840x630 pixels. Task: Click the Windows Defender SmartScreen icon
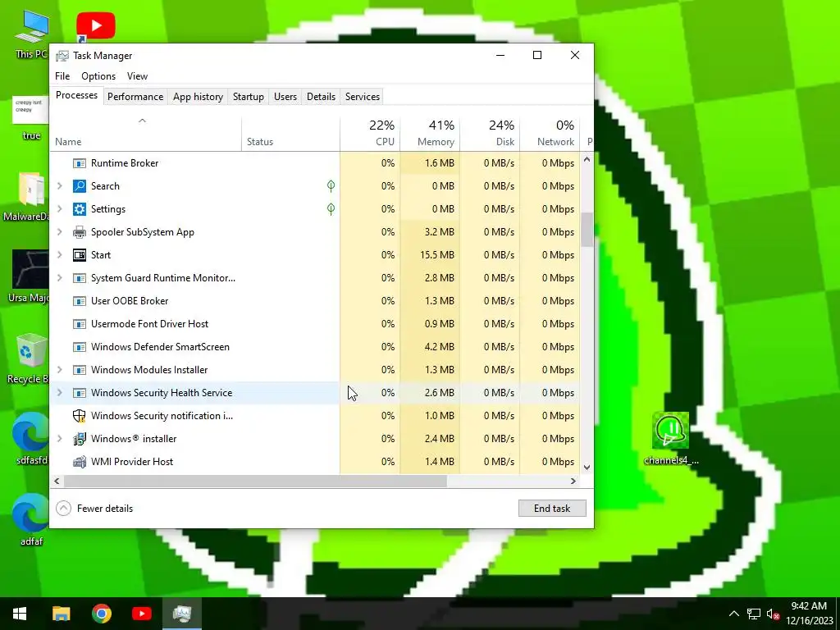pos(80,348)
